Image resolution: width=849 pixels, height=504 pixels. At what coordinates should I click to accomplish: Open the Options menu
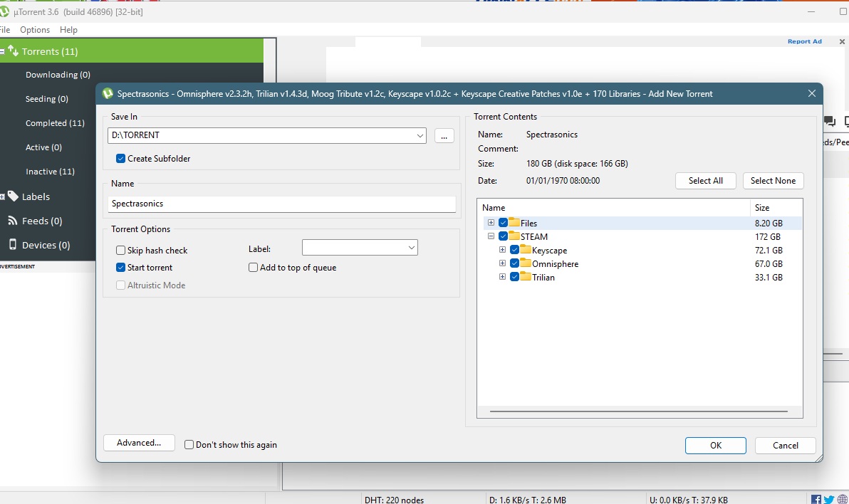point(35,30)
